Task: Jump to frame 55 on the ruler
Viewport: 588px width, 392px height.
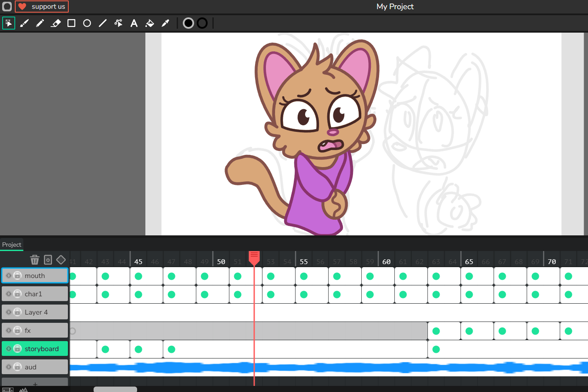Action: [304, 261]
